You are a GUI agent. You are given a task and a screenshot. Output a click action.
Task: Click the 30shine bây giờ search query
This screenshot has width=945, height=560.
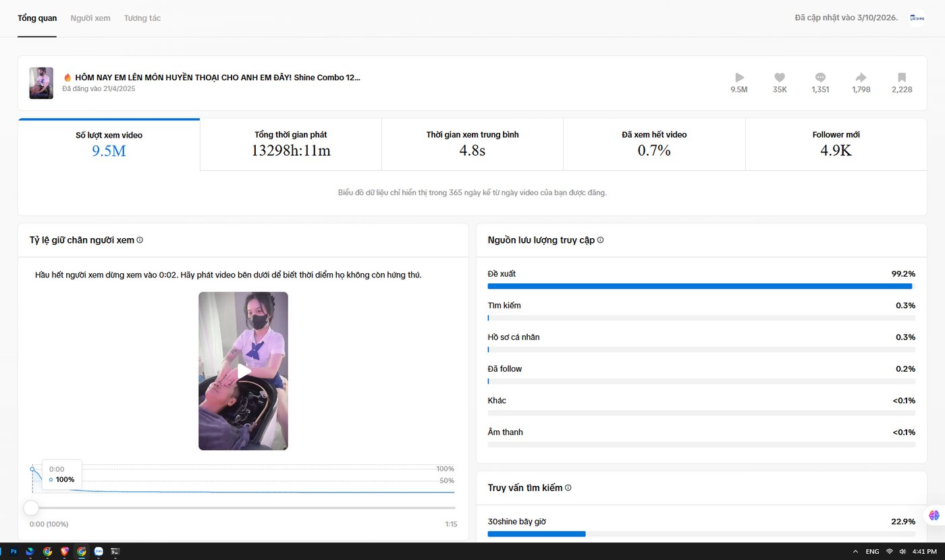(x=517, y=522)
